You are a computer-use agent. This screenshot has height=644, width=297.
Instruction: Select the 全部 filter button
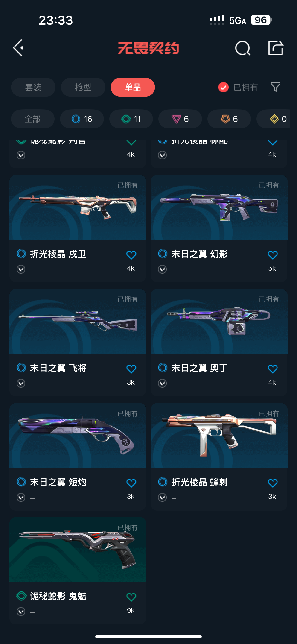pos(33,119)
